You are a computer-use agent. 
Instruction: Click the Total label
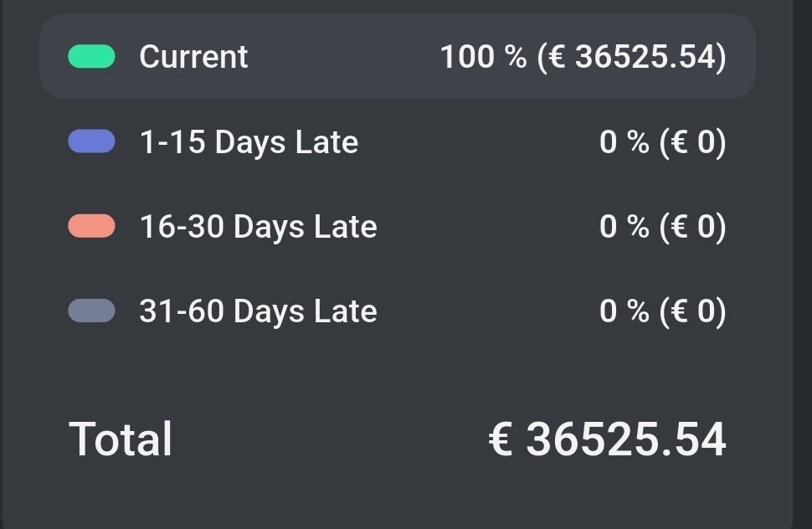coord(121,439)
